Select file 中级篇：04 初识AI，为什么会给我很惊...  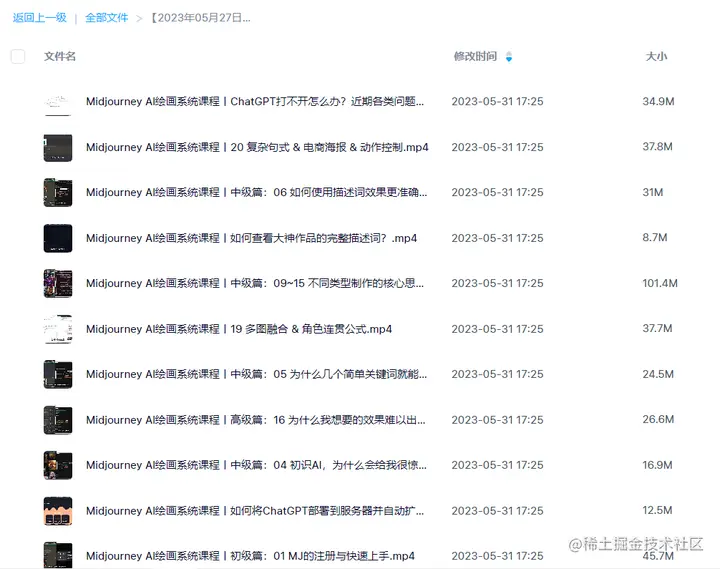tap(256, 465)
